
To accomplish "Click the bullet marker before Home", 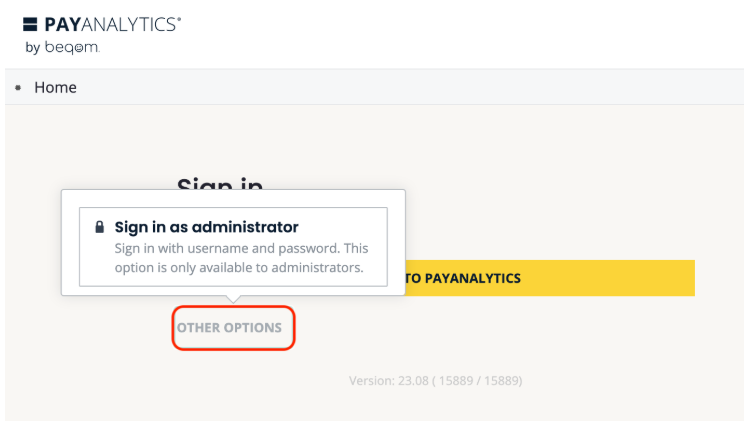I will tap(19, 88).
